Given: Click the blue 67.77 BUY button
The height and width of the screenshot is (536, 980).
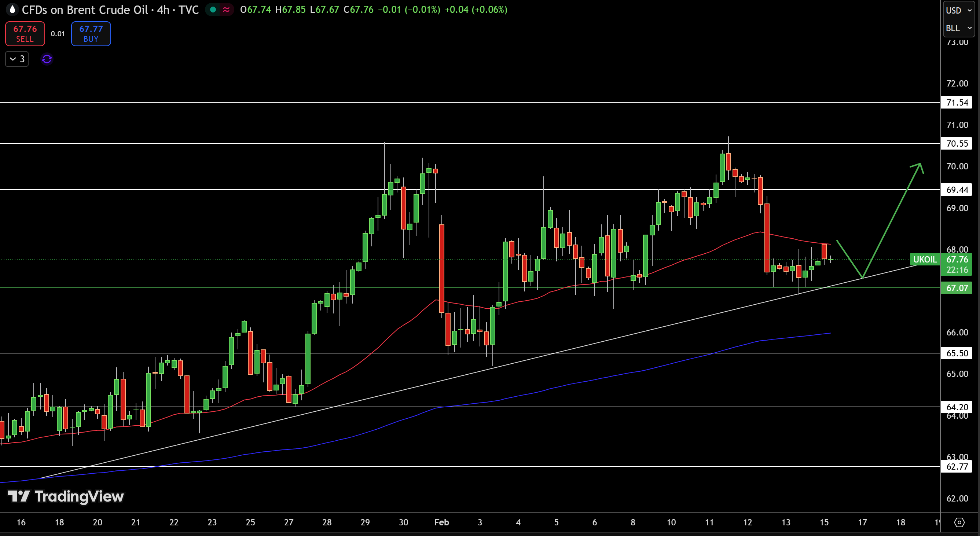Looking at the screenshot, I should [91, 34].
